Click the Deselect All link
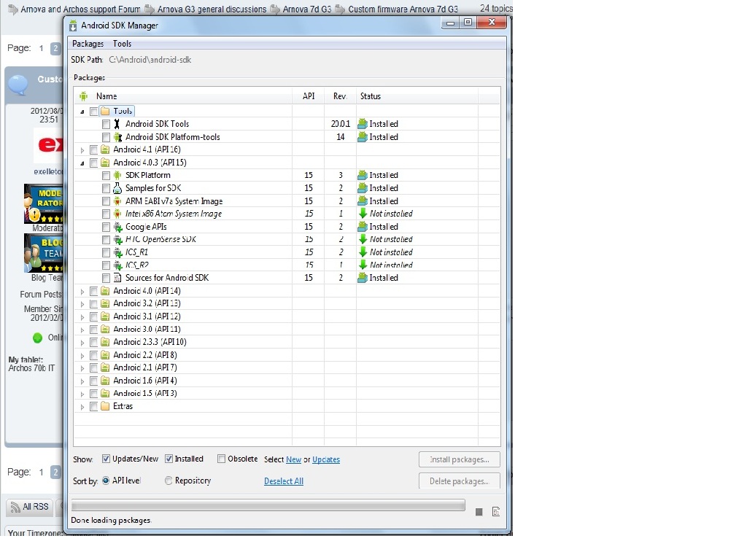 point(284,481)
